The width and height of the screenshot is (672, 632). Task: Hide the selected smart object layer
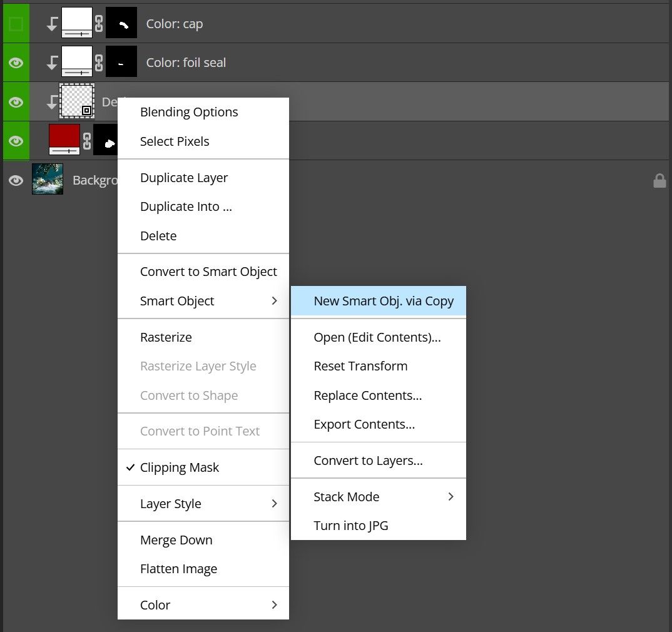pos(16,102)
